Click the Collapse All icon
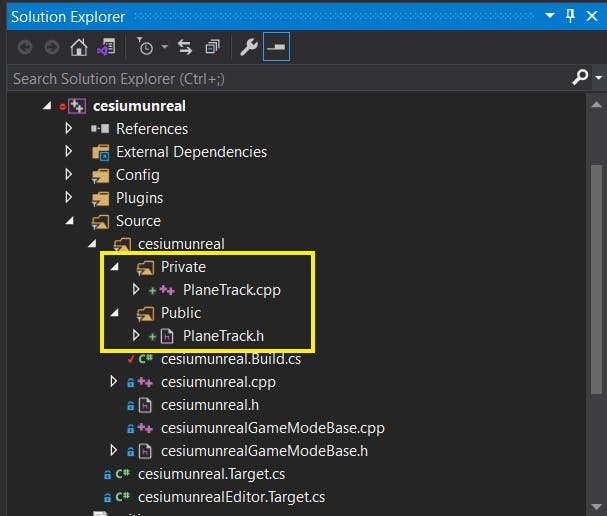The width and height of the screenshot is (607, 516). tap(212, 47)
